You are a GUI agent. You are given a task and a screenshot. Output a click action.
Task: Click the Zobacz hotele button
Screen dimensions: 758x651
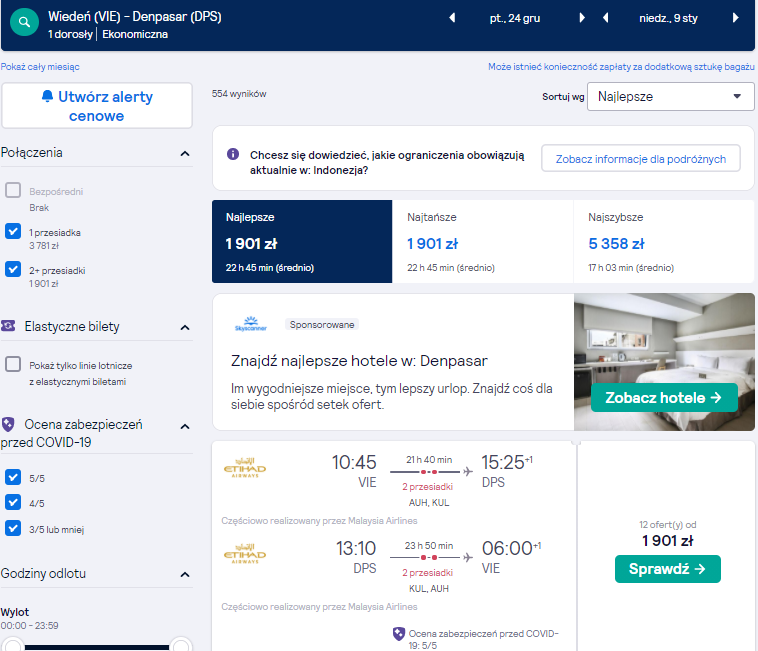tap(664, 397)
